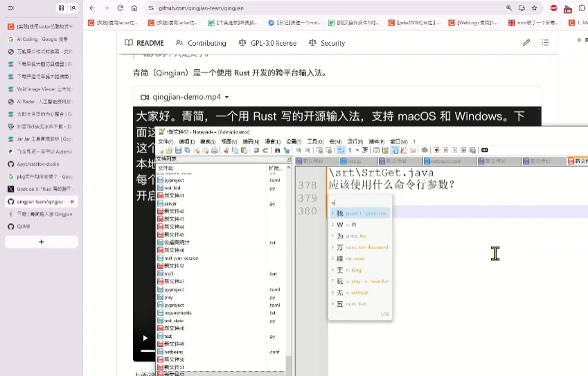588x376 pixels.
Task: Open dropdown arrow beside show-symbols button
Action: [357, 150]
